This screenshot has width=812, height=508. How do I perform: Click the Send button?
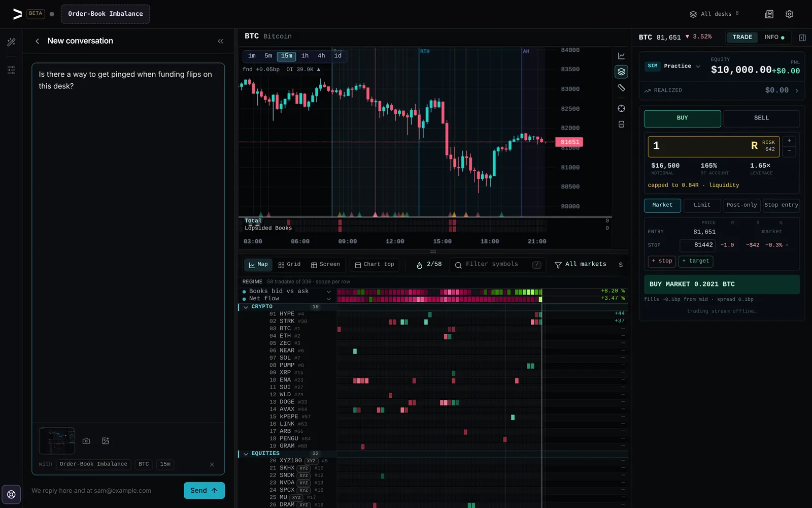click(204, 491)
